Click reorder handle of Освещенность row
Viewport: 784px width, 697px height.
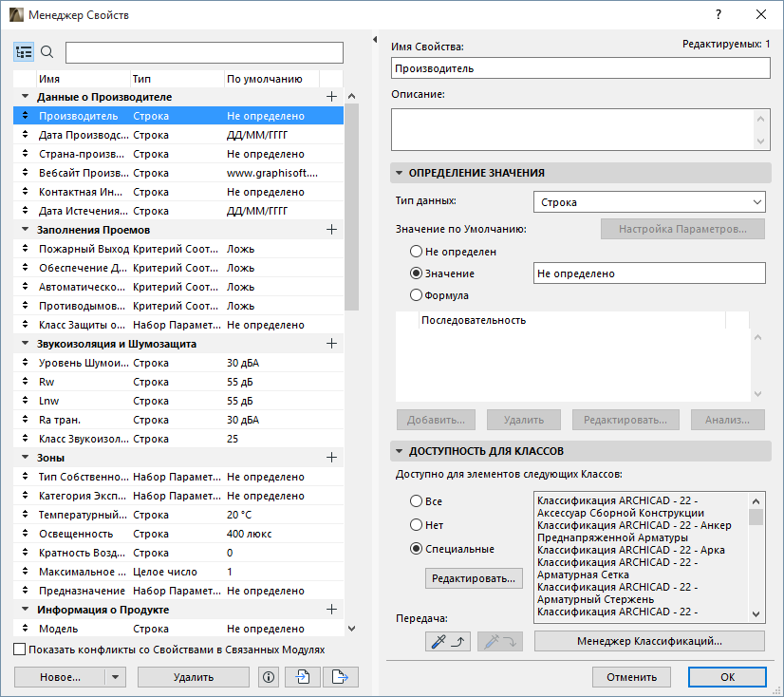pyautogui.click(x=25, y=534)
